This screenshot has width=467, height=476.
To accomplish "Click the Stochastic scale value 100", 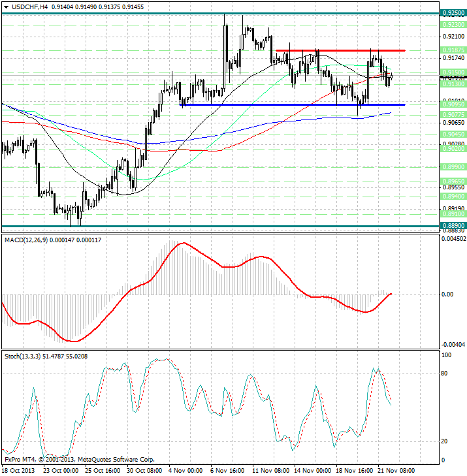I will tap(446, 355).
